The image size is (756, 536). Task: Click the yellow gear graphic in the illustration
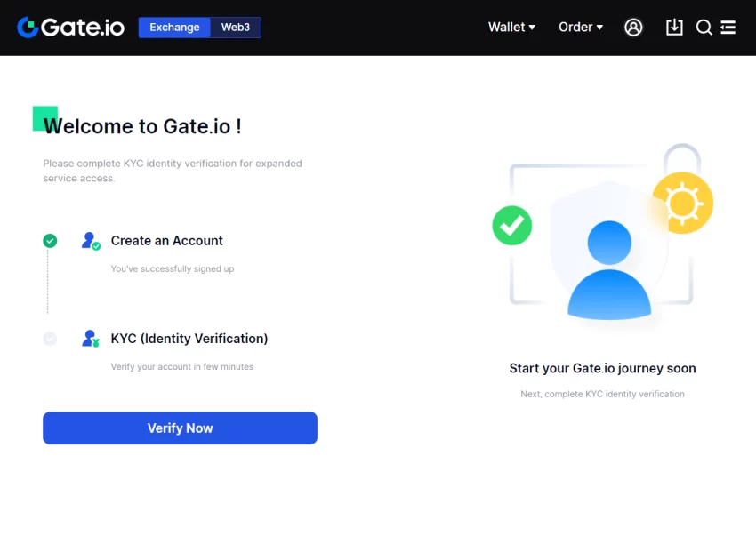(x=682, y=204)
